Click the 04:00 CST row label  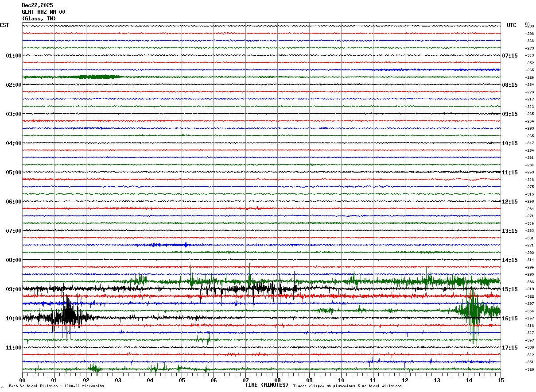(14, 143)
